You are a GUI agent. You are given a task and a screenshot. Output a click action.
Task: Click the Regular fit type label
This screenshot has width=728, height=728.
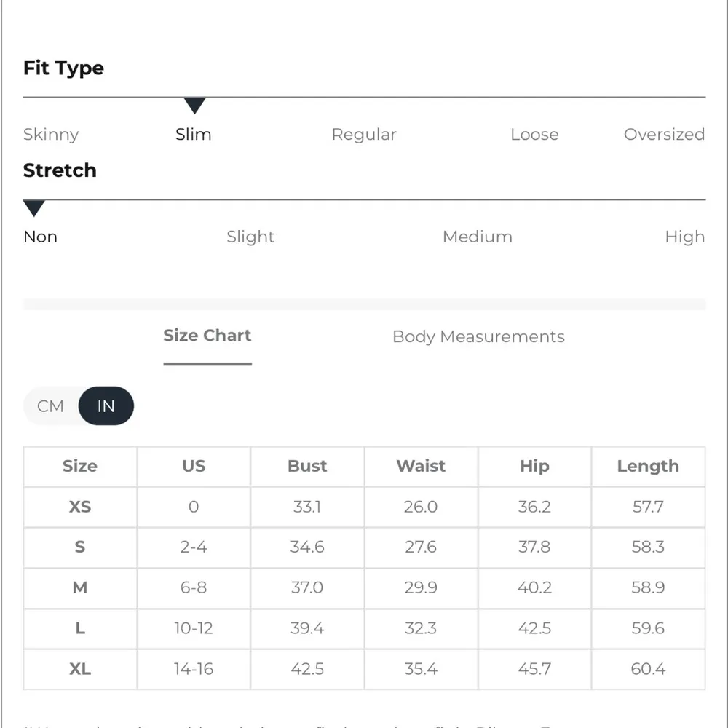tap(364, 135)
